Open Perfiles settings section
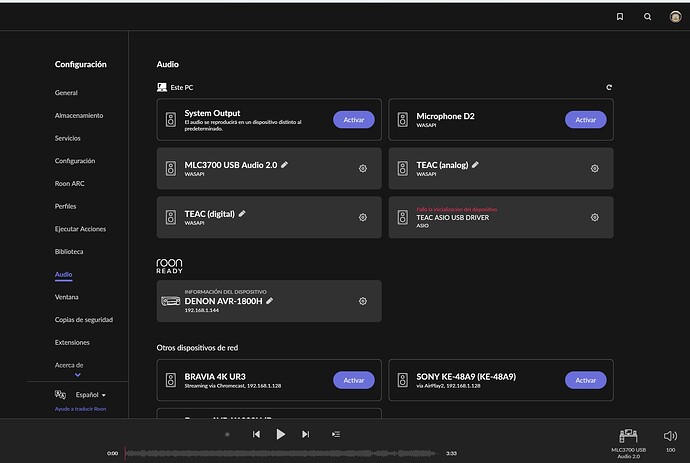Image resolution: width=690 pixels, height=463 pixels. coord(65,206)
